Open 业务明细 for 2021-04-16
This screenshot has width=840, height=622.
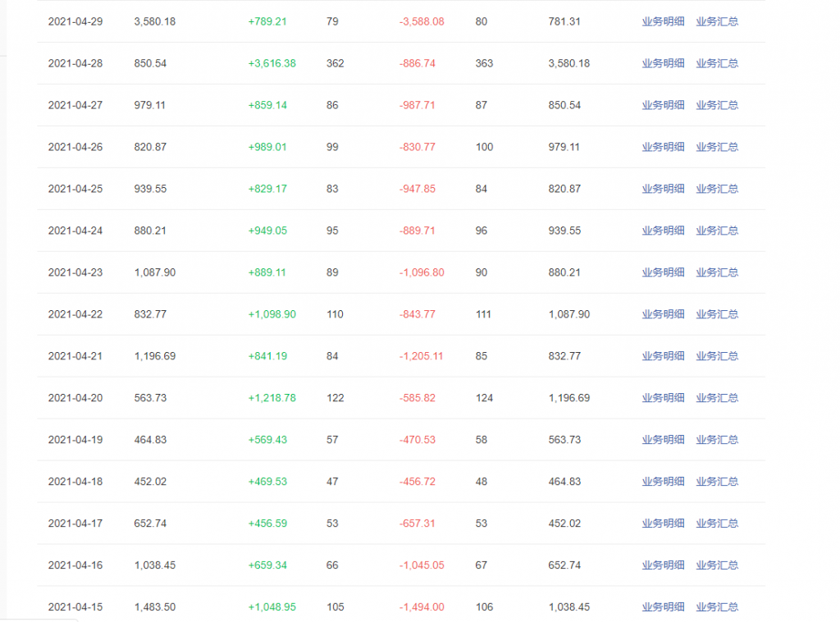[663, 565]
